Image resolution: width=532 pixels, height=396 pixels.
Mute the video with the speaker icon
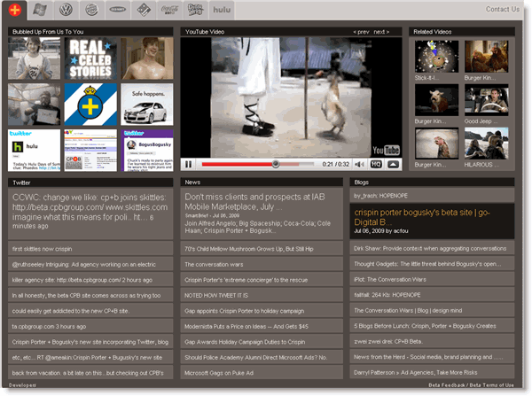coord(359,165)
